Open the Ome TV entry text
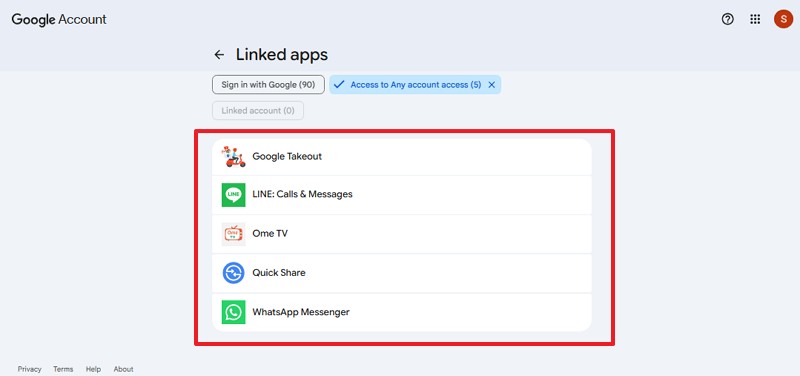 (x=270, y=233)
